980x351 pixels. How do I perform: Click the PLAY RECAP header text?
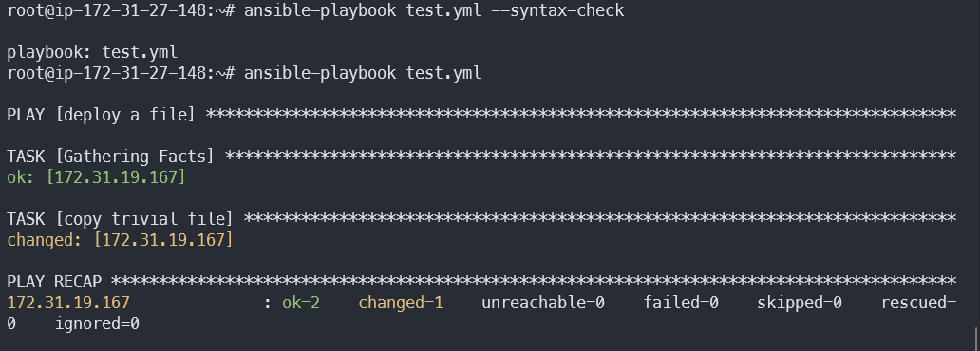point(54,282)
